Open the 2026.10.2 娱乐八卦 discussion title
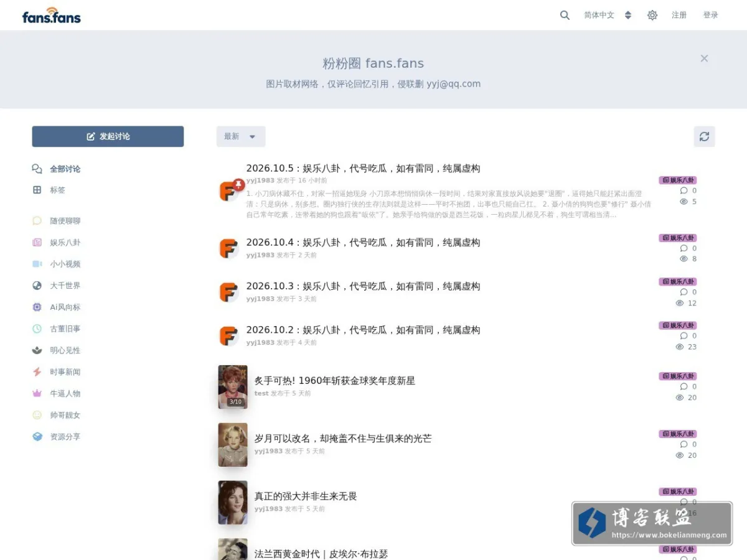The image size is (747, 560). click(363, 330)
